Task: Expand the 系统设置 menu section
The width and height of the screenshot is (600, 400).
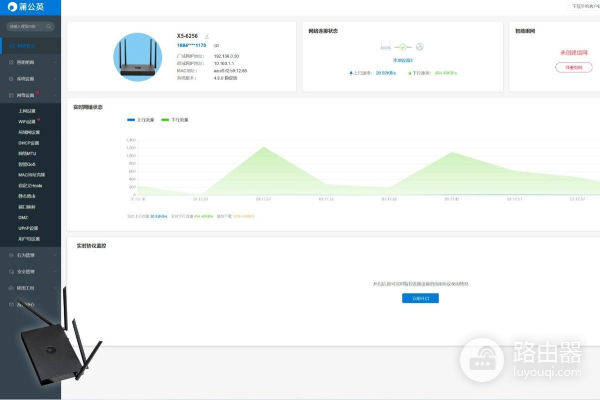Action: click(56, 77)
